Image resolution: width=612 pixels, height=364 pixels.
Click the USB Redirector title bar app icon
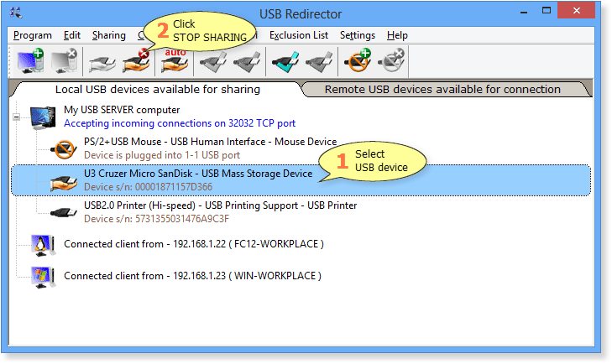tap(16, 13)
